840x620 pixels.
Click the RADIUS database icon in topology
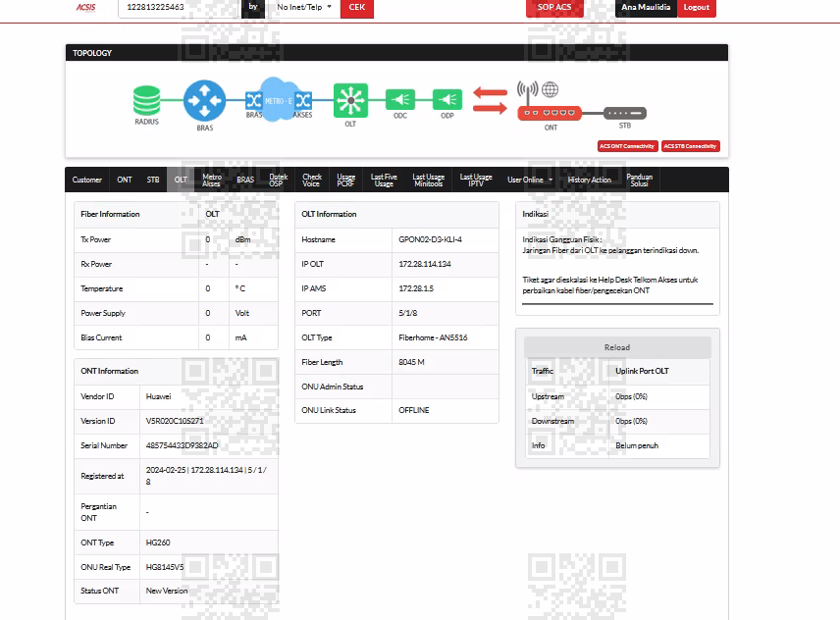[x=147, y=101]
